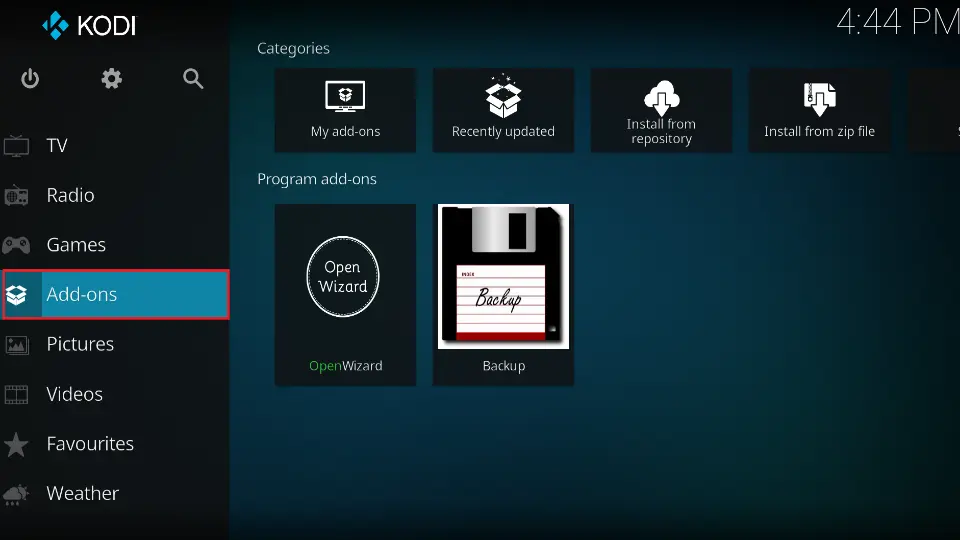Click the star icon for Favourites
Screen dimensions: 960x540
[x=17, y=444]
